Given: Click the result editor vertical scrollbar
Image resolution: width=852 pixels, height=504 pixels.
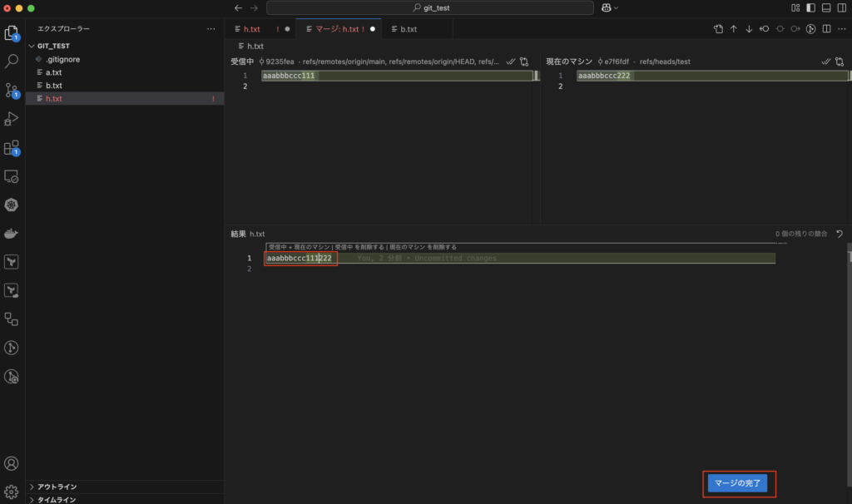Looking at the screenshot, I should [x=849, y=364].
